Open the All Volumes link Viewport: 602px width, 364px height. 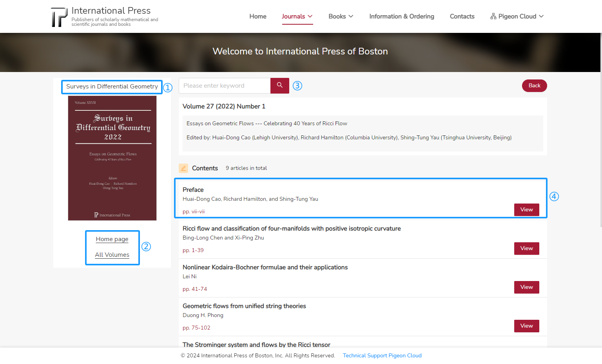point(112,255)
